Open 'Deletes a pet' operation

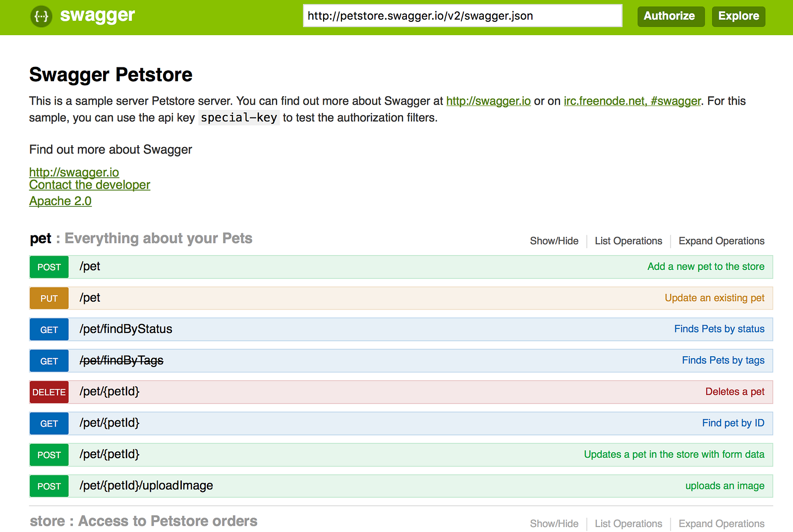(x=735, y=392)
